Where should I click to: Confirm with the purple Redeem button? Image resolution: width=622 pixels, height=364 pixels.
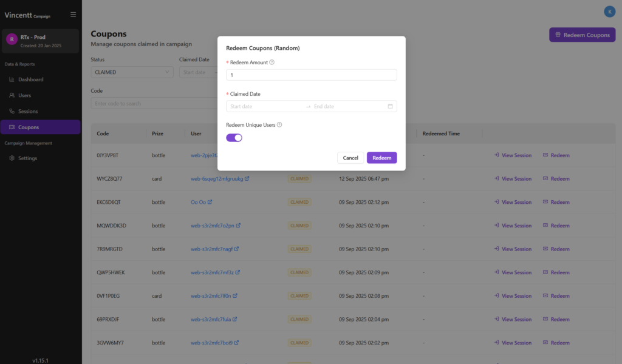(x=381, y=158)
